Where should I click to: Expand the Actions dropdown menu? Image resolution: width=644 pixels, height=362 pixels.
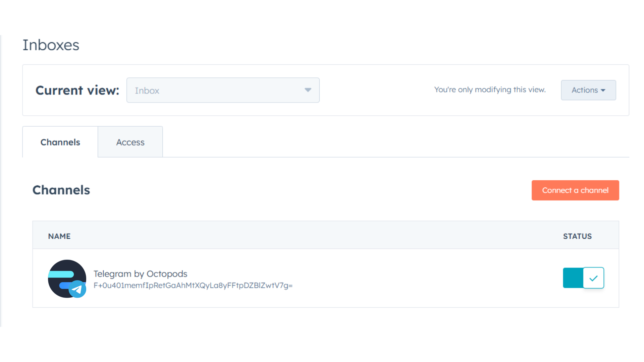[588, 90]
